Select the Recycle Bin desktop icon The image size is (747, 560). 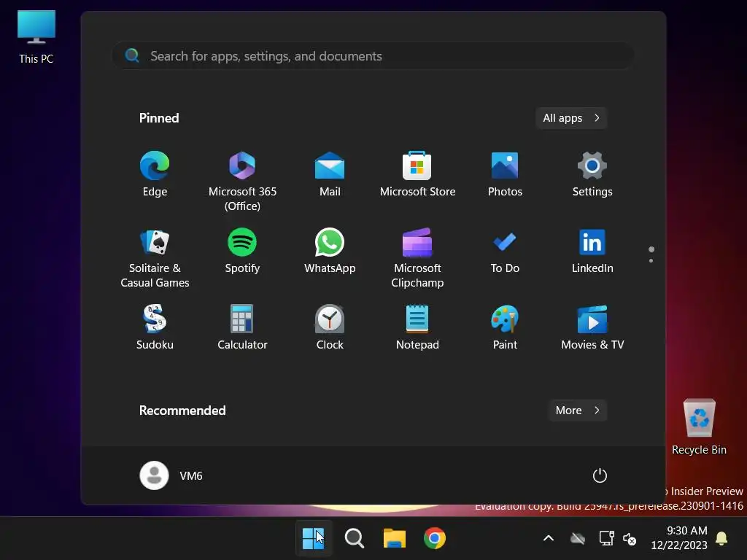pos(699,427)
